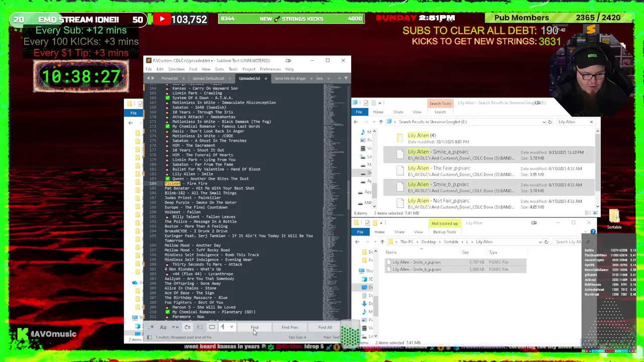Viewport: 644px width, 362px height.
Task: Select Lily Allen - Smile_b_p.psarc in folder
Action: [x=455, y=269]
